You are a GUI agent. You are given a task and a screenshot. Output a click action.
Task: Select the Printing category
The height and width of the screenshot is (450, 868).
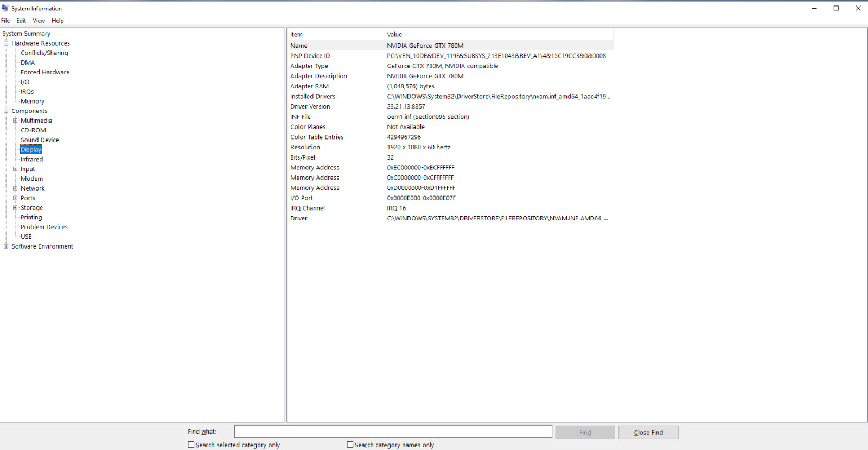(31, 217)
